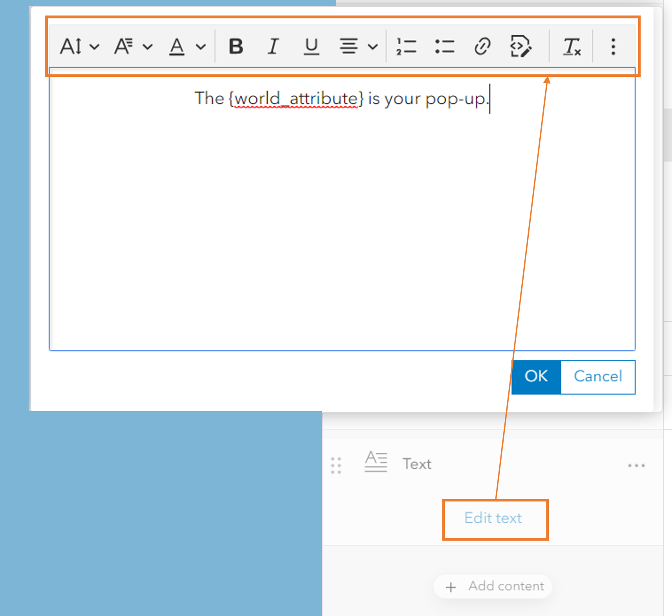Screen dimensions: 672x616
Task: Click the Add content button
Action: click(493, 586)
